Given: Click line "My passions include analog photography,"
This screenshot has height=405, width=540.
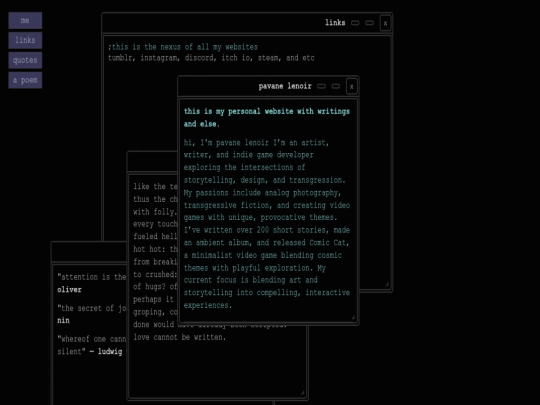Looking at the screenshot, I should (262, 193).
